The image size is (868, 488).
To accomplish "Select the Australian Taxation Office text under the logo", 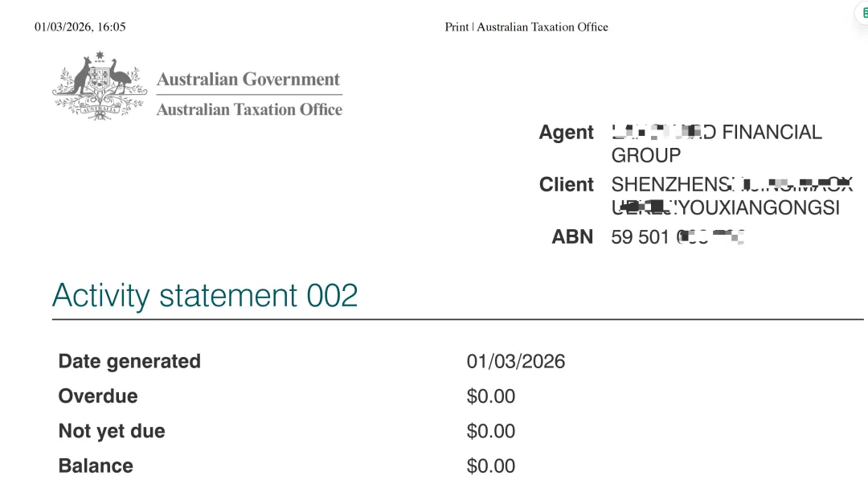I will tap(249, 109).
